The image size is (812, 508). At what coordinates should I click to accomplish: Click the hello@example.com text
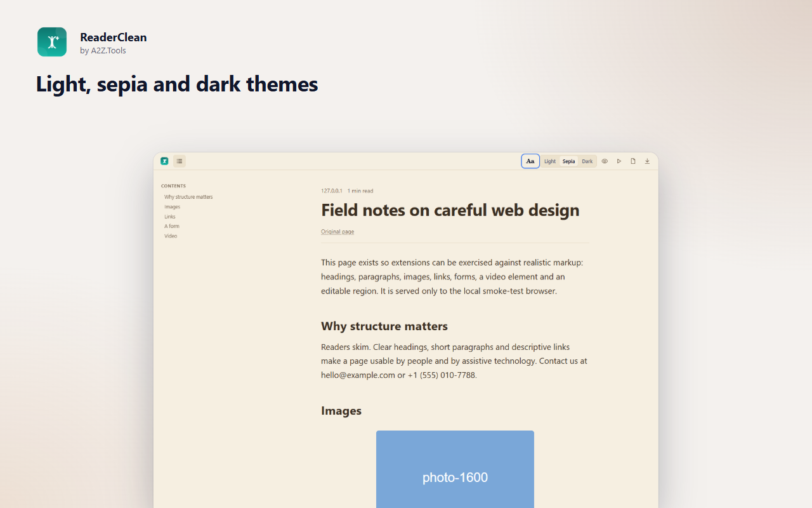click(358, 375)
